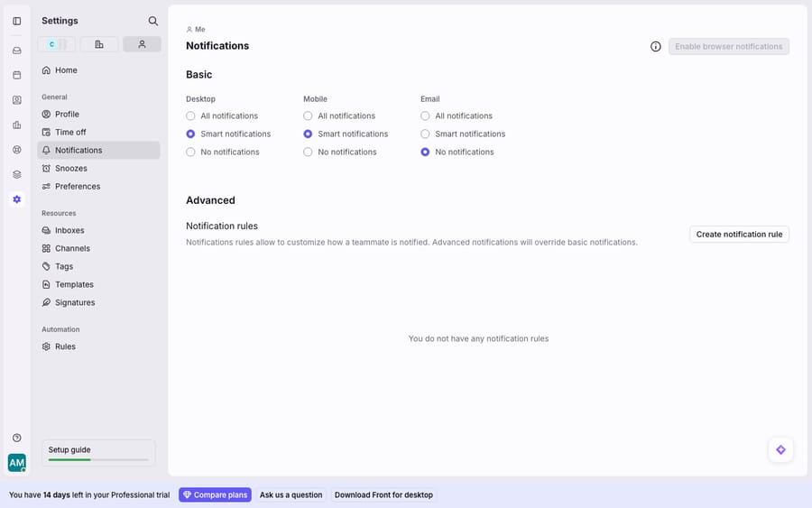
Task: Open the Calendar icon in left rail
Action: (16, 75)
